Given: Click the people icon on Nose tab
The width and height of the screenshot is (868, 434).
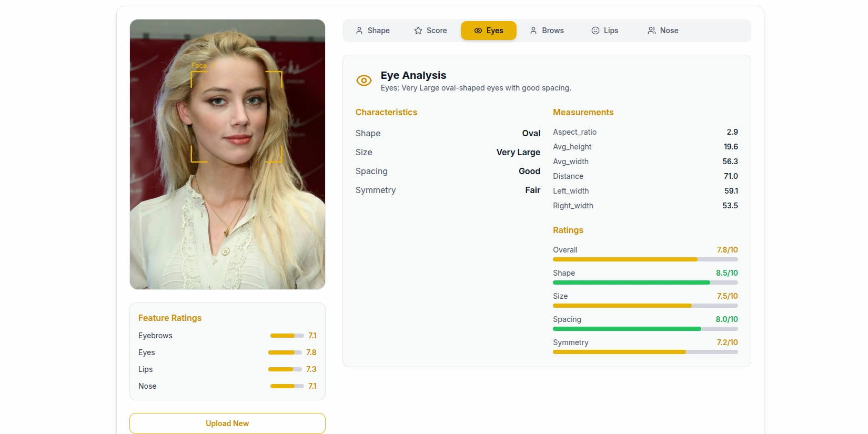Looking at the screenshot, I should [652, 31].
